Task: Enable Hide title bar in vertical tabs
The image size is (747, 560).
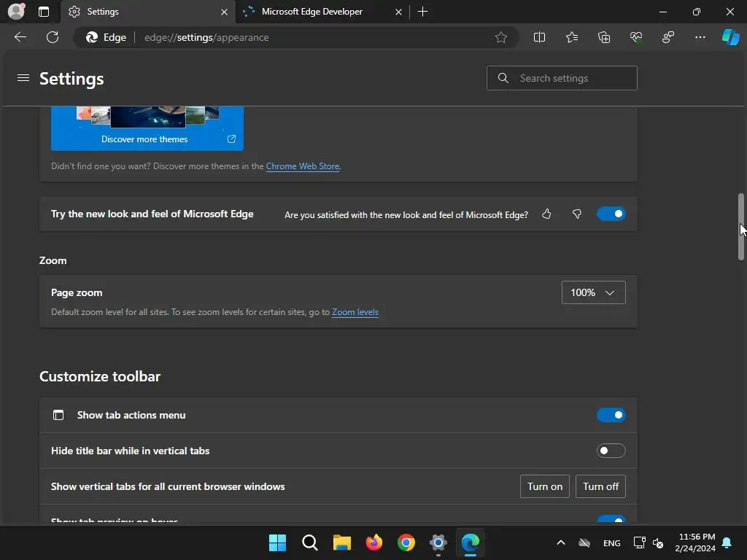Action: click(611, 451)
